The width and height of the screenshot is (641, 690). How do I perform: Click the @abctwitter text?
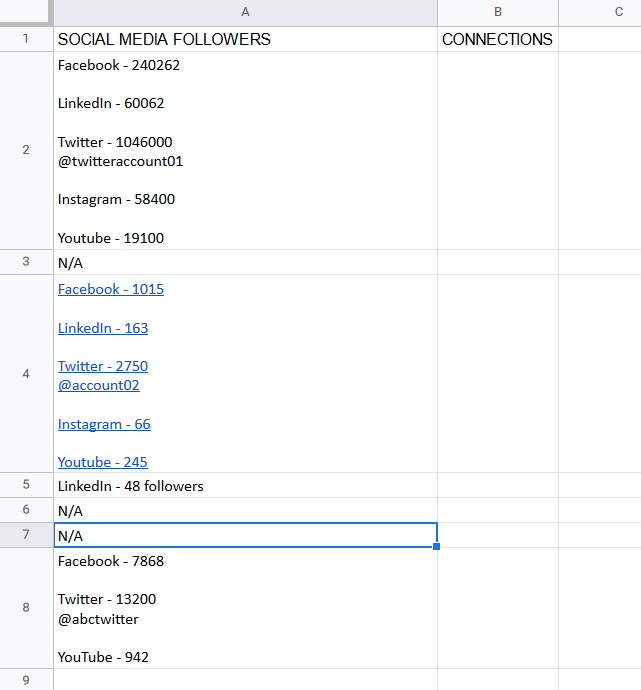tap(98, 620)
